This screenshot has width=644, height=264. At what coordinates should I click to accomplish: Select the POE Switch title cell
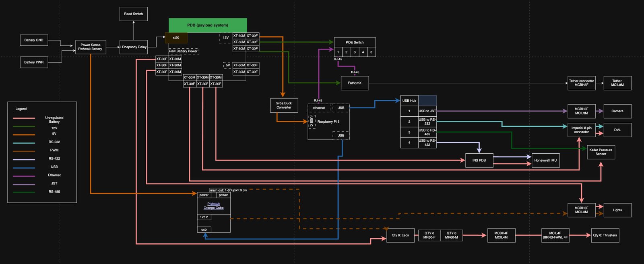[355, 42]
